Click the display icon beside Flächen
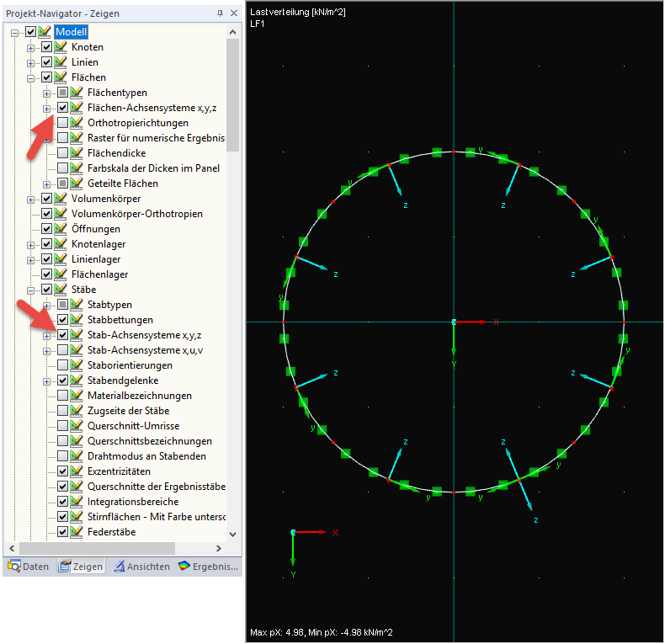665x644 pixels. click(61, 77)
